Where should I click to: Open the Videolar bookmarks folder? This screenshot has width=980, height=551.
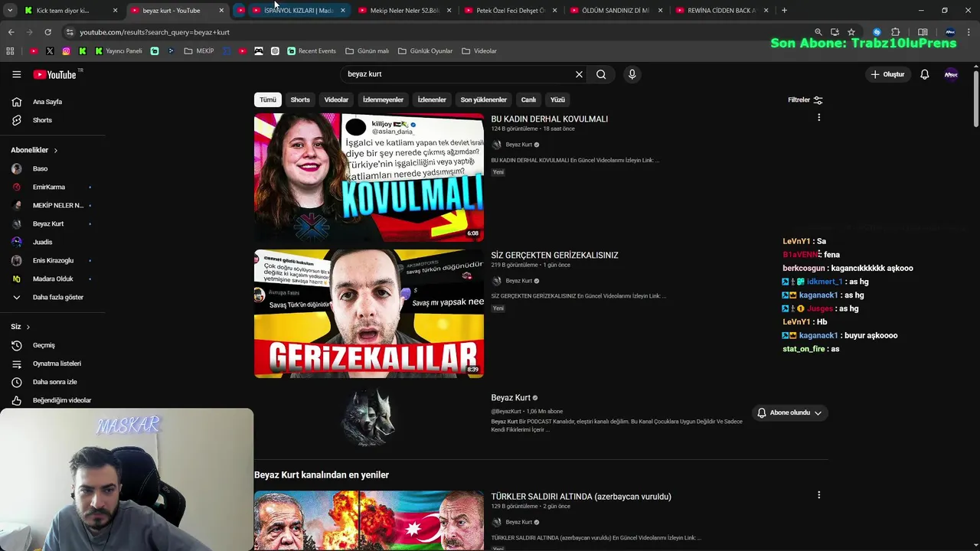click(x=479, y=51)
